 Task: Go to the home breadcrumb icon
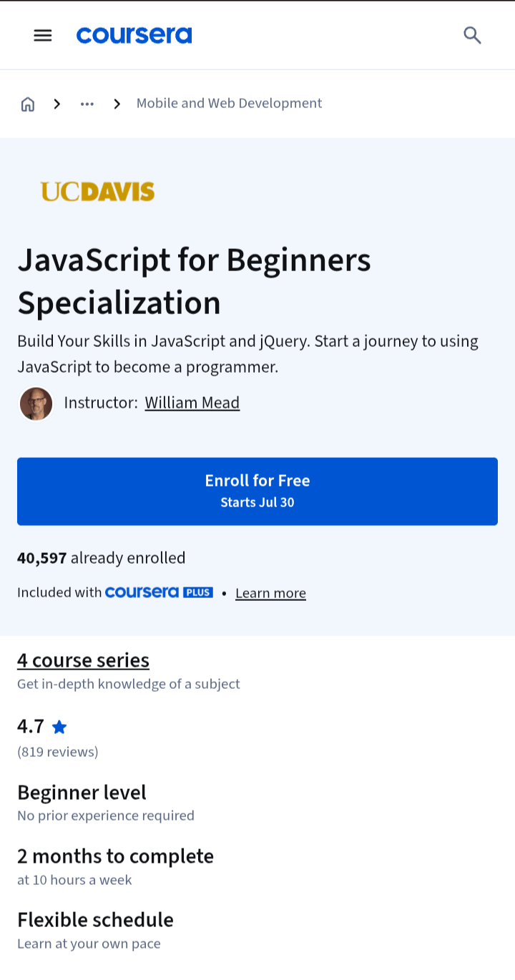28,104
